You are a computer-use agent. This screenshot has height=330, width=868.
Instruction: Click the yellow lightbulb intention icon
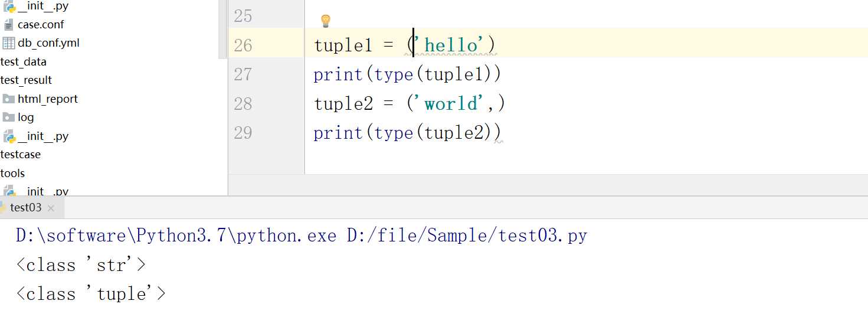click(x=325, y=21)
